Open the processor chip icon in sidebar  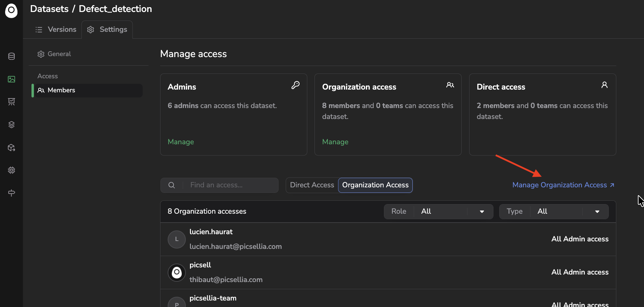(x=11, y=170)
